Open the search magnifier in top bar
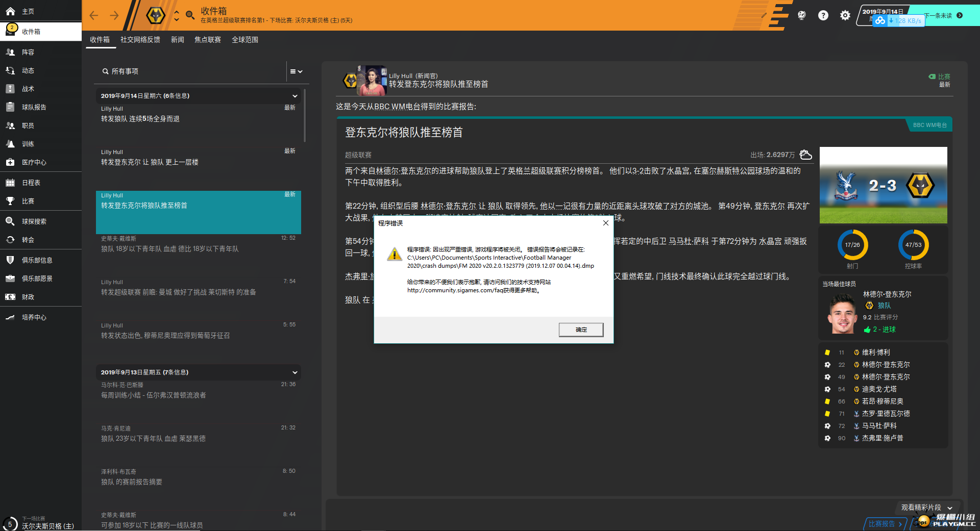Screen dimensions: 980x531 (190, 15)
